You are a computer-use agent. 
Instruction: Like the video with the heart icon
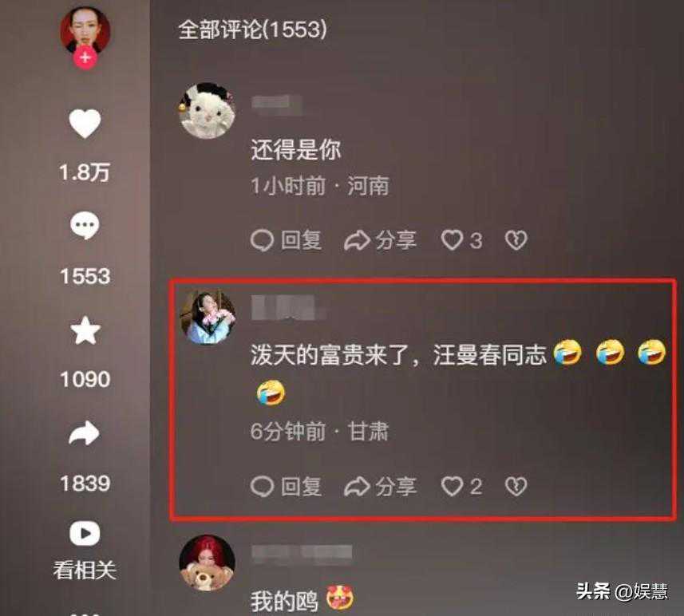click(85, 124)
